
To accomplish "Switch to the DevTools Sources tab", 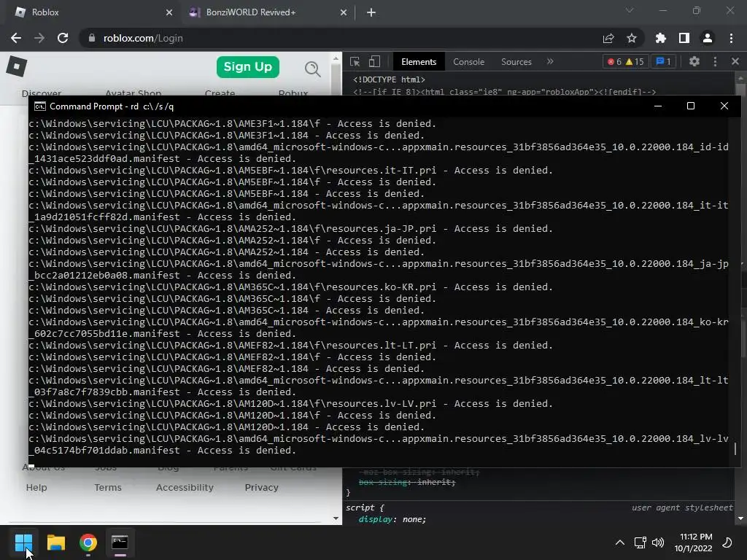I will (516, 62).
